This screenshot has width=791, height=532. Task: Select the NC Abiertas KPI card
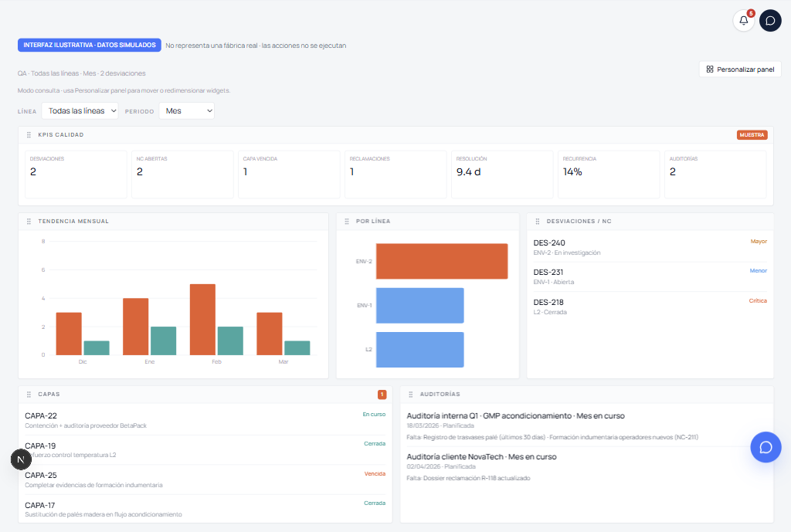(182, 174)
